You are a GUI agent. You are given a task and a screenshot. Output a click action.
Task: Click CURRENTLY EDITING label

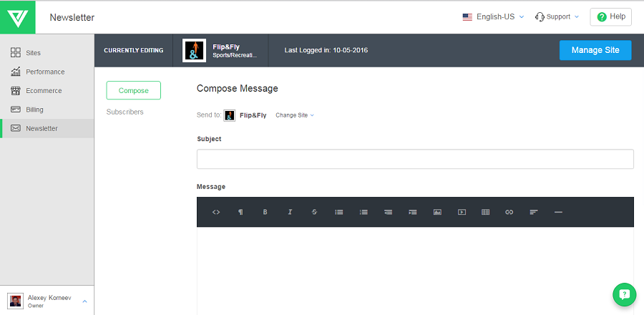[x=134, y=50]
